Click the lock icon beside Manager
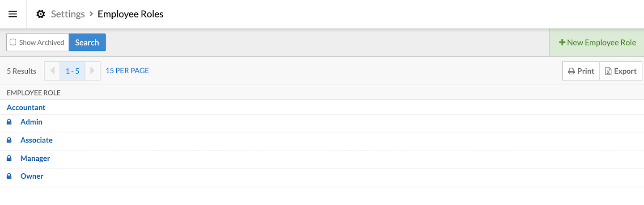 [x=9, y=159]
